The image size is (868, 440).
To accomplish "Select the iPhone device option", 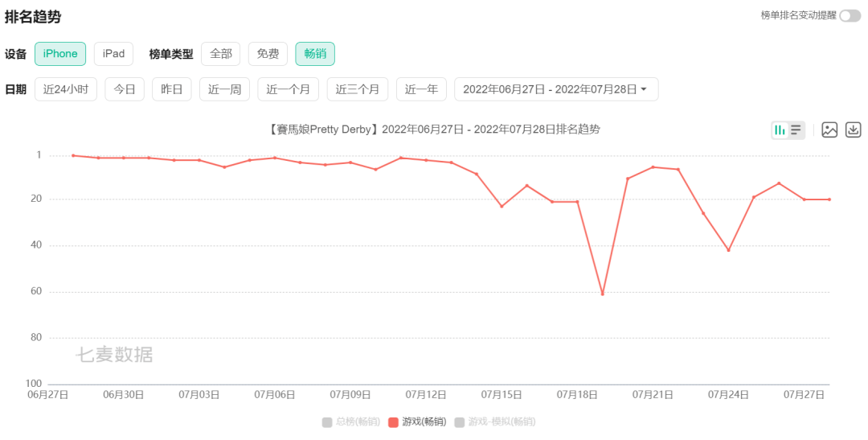I will point(60,54).
